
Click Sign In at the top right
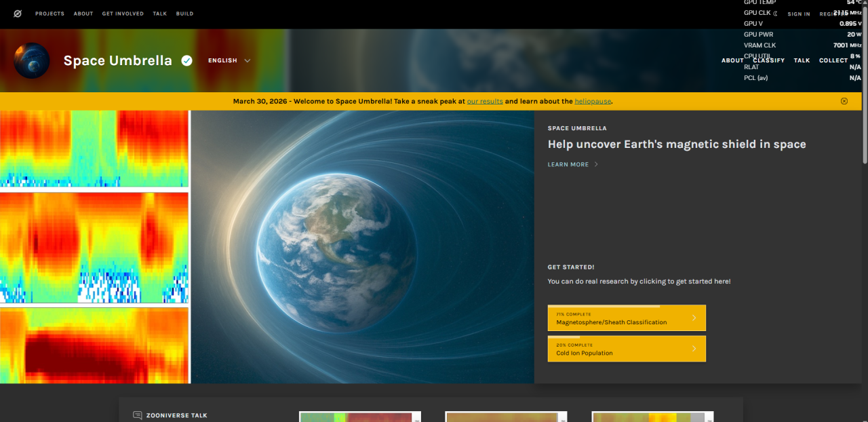click(x=799, y=14)
